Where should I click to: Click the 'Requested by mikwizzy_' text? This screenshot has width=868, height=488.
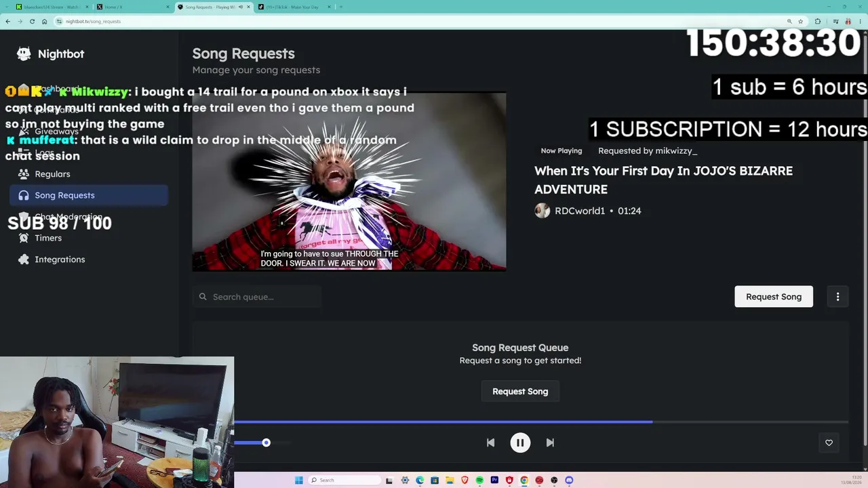tap(648, 150)
